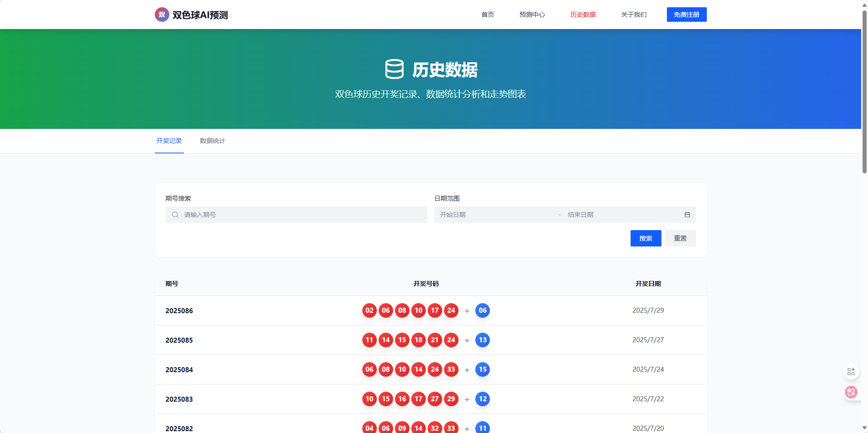Click the database icon above the 历史数据 heading

coord(394,69)
